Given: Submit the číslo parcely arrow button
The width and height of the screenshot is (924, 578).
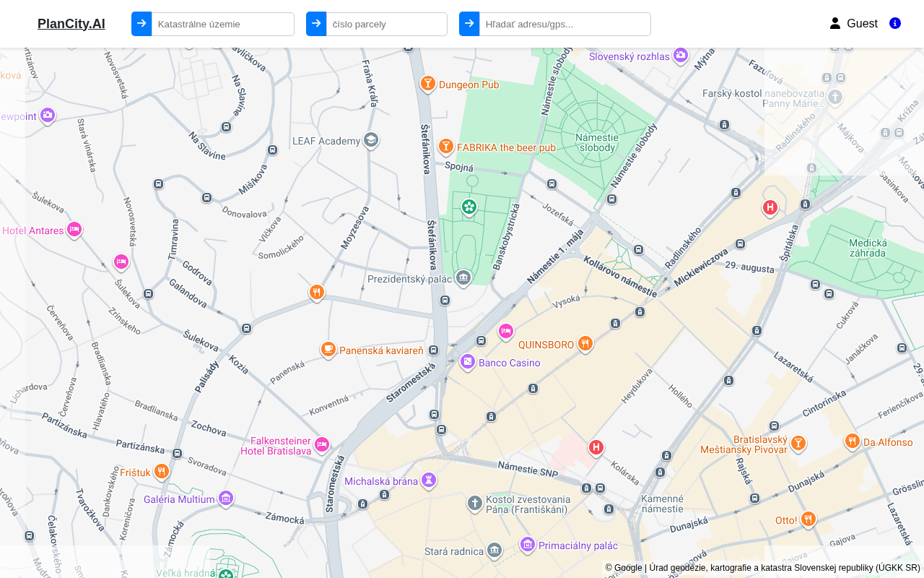Looking at the screenshot, I should tap(316, 24).
